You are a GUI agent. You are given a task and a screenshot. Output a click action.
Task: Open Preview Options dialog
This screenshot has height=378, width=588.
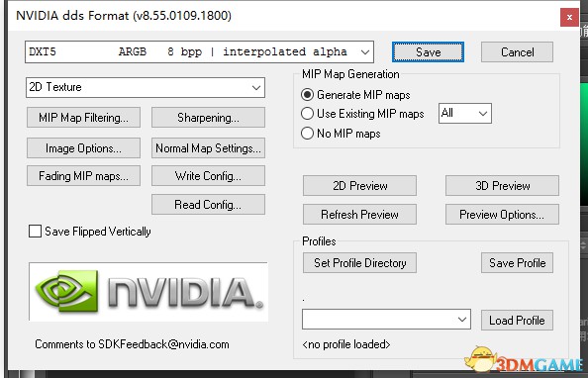pos(502,214)
